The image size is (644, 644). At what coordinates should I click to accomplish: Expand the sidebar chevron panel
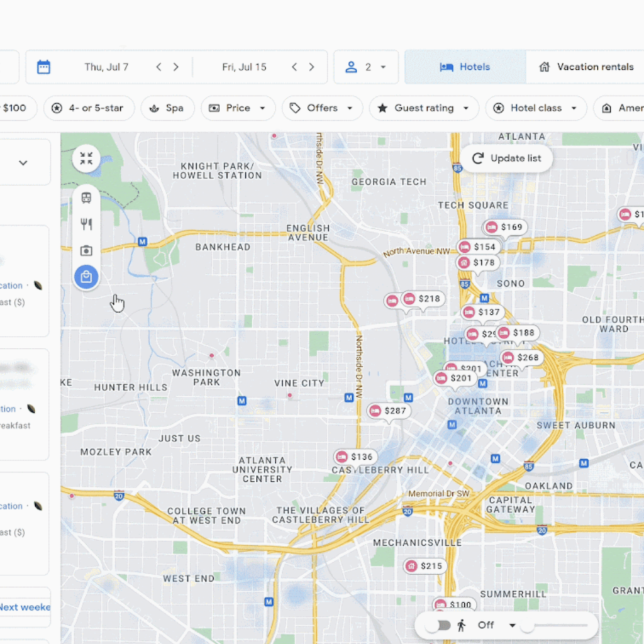23,163
